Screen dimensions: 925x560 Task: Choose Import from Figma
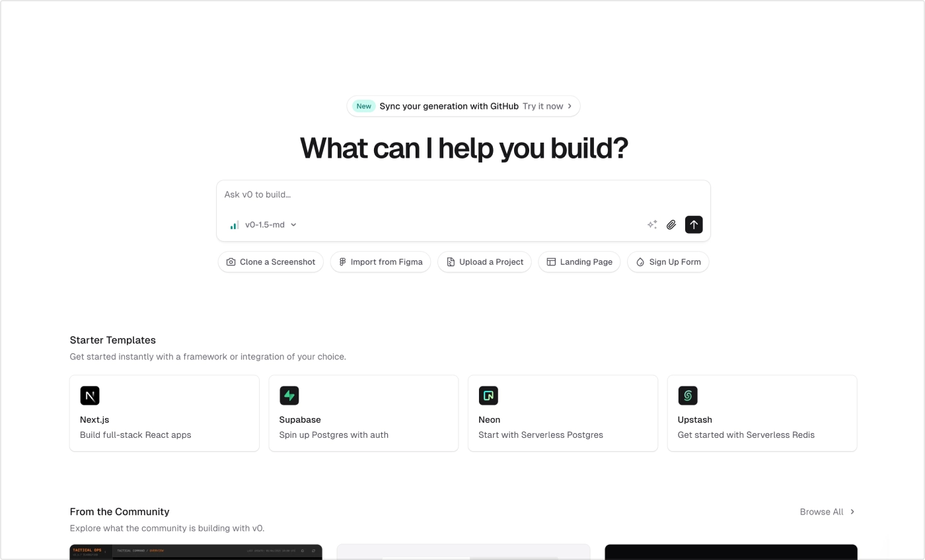(381, 262)
